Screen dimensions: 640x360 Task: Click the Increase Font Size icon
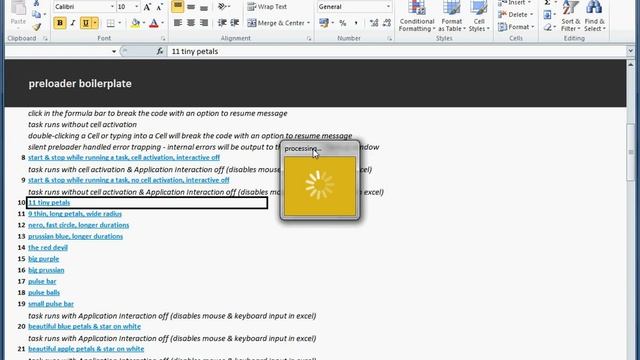point(147,7)
